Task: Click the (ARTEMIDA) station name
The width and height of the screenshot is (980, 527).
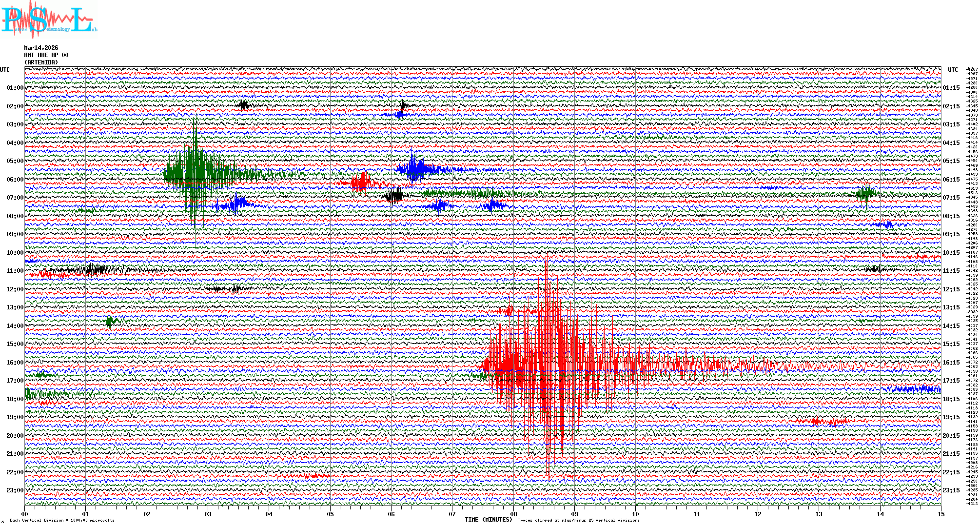Action: click(x=41, y=62)
